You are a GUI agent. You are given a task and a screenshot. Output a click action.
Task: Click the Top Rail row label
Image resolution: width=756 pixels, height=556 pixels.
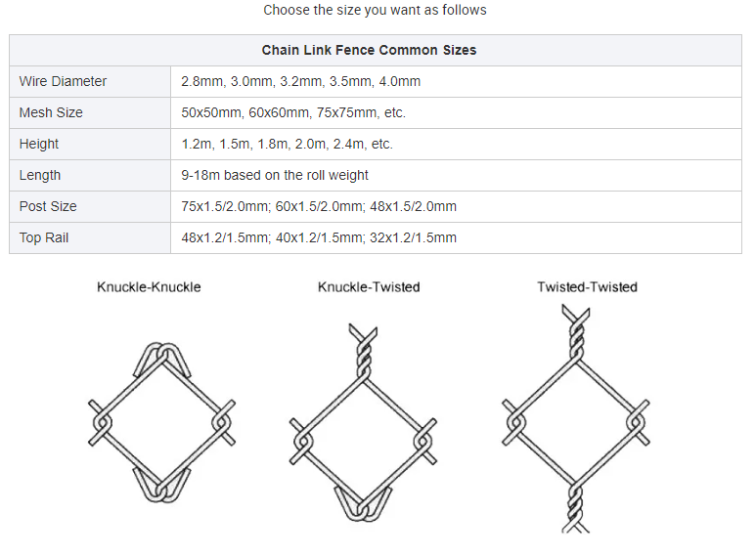pos(44,238)
